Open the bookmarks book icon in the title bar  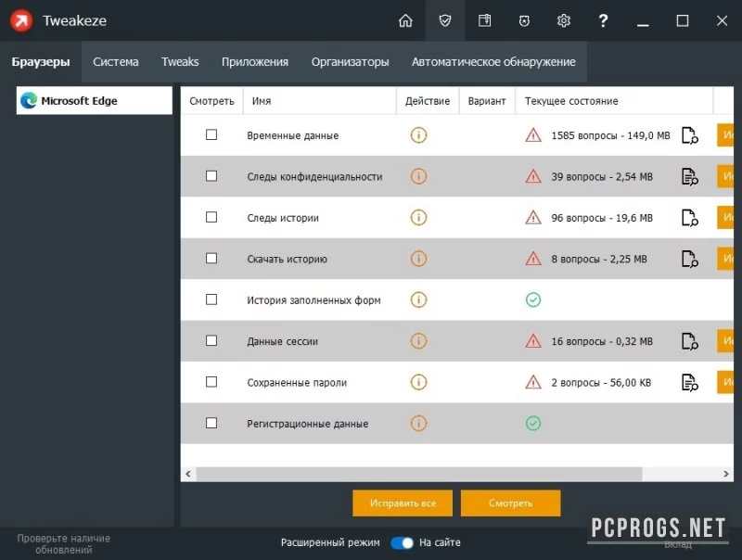click(484, 20)
